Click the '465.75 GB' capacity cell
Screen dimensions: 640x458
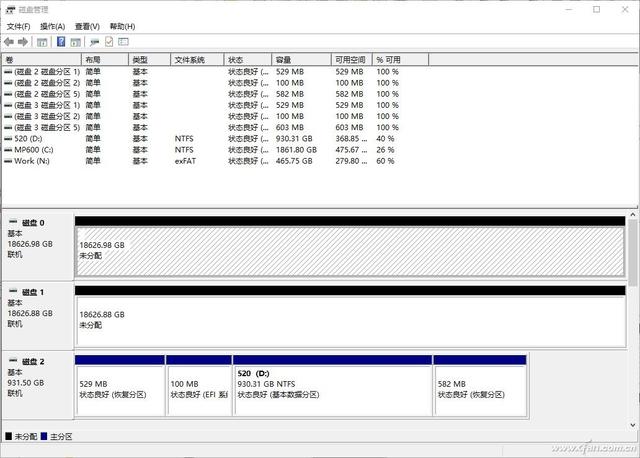click(x=294, y=161)
